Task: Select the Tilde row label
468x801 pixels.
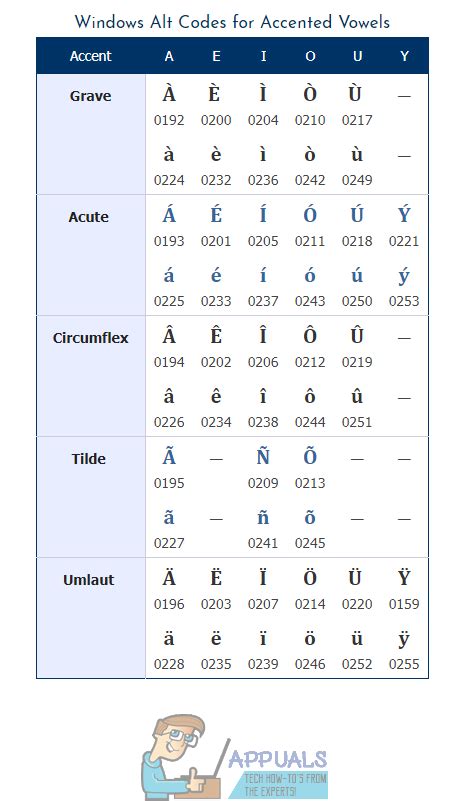Action: pos(89,459)
